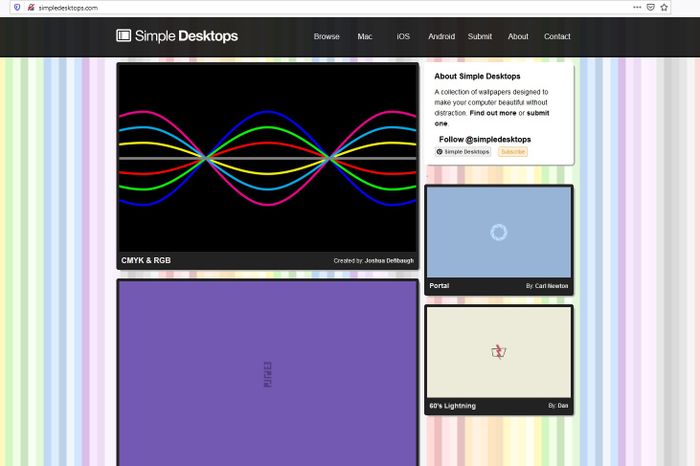The image size is (700, 466).
Task: Click the Simple Desktops logo icon
Action: 124,36
